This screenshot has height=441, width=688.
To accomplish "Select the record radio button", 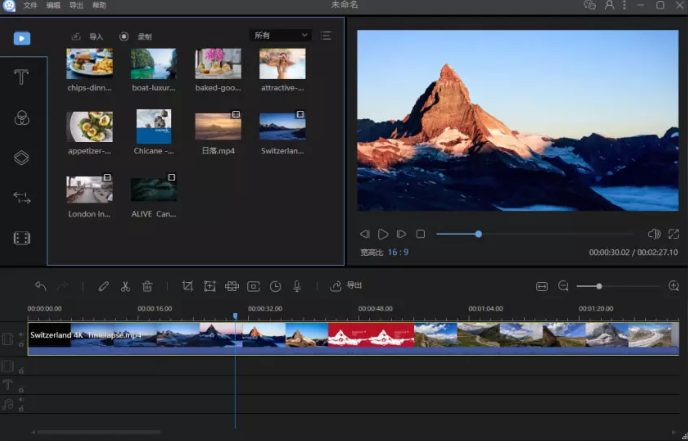I will point(124,36).
